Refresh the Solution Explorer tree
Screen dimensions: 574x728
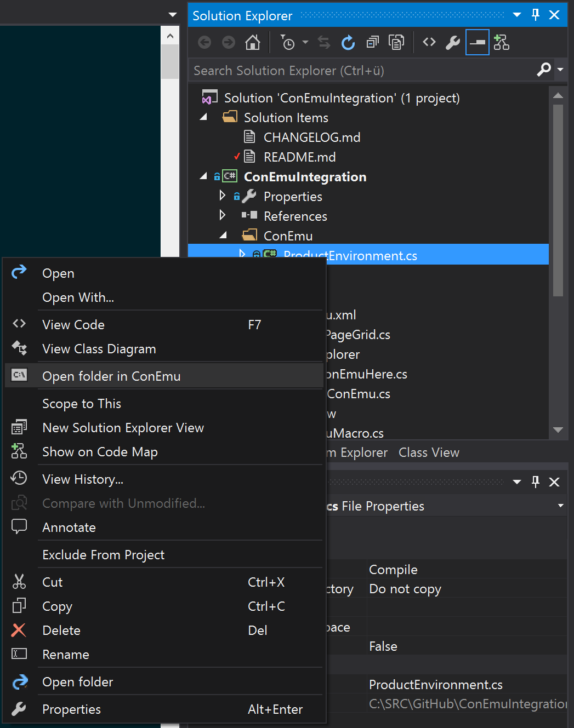(x=348, y=42)
